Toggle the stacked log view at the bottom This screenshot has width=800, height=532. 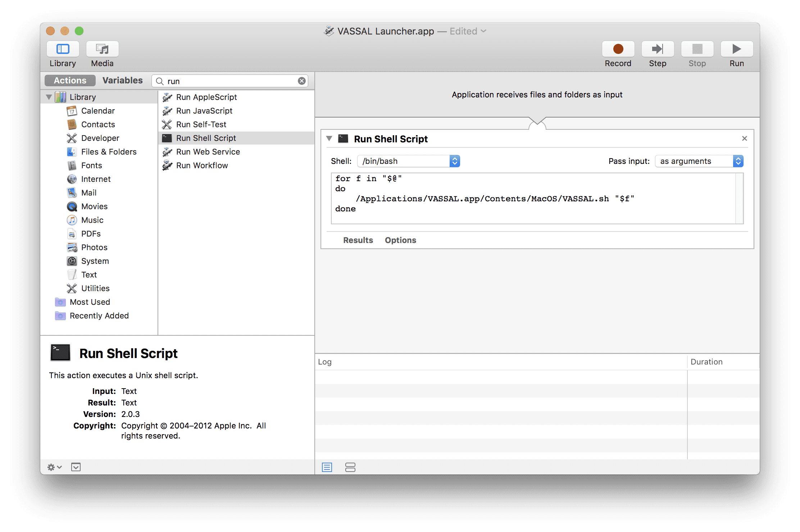(350, 467)
